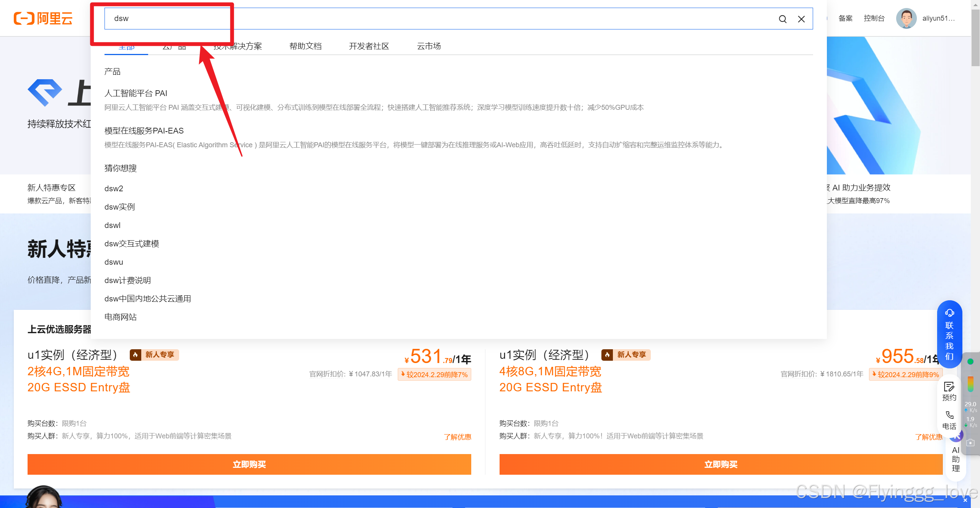Click the aliyun51 username
This screenshot has height=508, width=980.
coord(939,18)
